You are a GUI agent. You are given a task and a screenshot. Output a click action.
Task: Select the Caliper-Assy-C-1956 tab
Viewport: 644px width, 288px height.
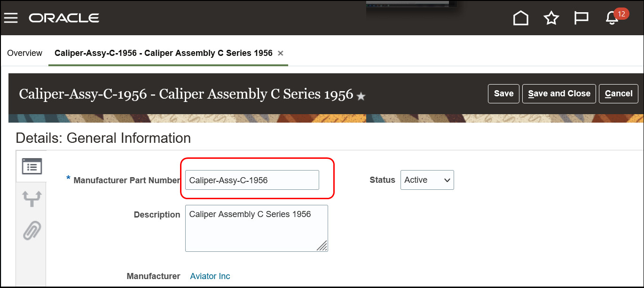tap(164, 53)
